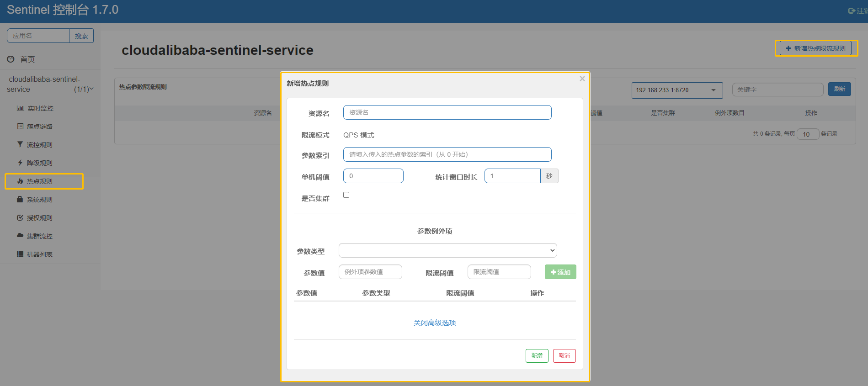The width and height of the screenshot is (868, 386).
Task: Close the 新增热点规则 dialog with the X
Action: pos(582,79)
